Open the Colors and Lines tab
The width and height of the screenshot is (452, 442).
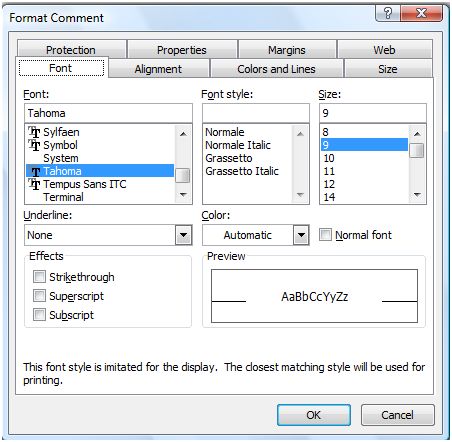click(276, 69)
